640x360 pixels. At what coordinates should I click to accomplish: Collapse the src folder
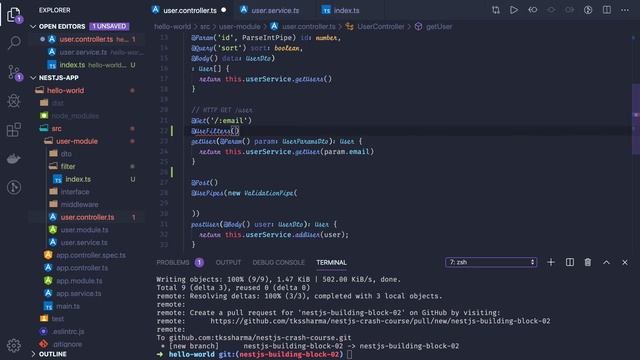tap(56, 129)
